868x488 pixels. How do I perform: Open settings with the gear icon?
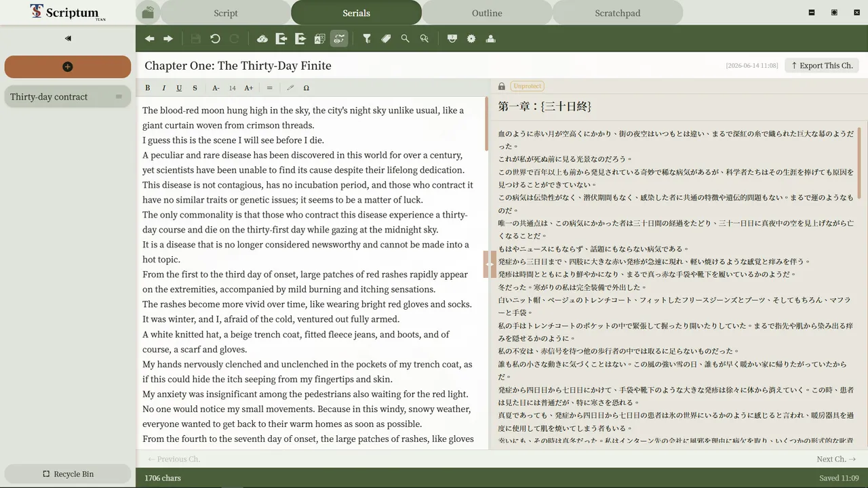(471, 39)
